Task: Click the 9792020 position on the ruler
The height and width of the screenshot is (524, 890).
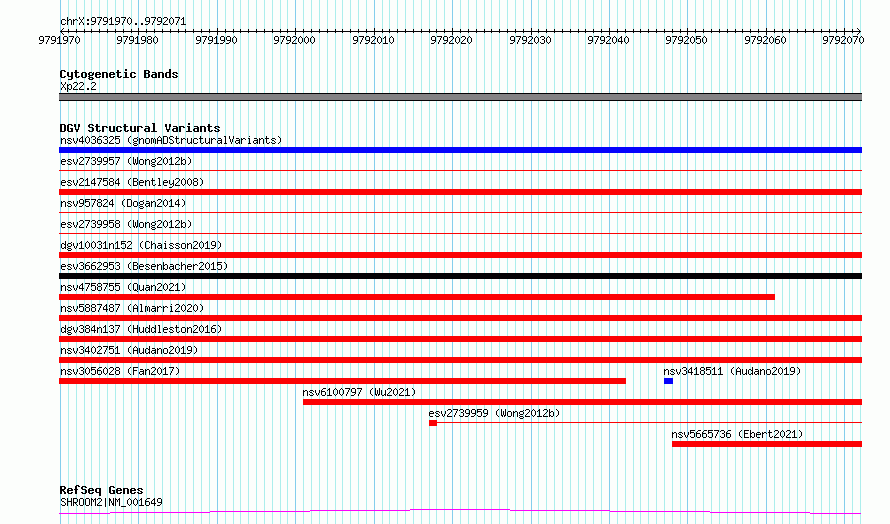Action: point(451,40)
